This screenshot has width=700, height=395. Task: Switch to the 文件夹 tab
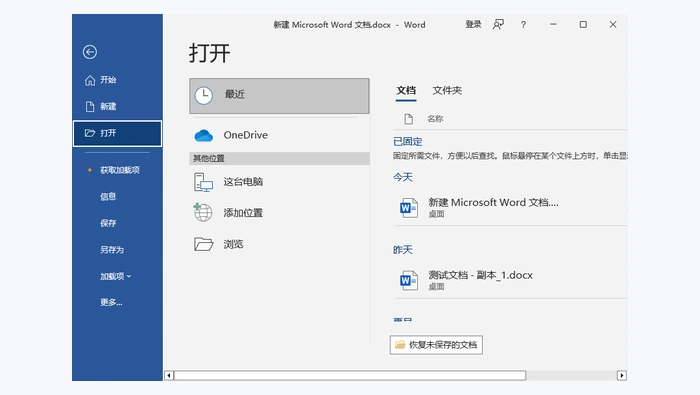coord(447,91)
